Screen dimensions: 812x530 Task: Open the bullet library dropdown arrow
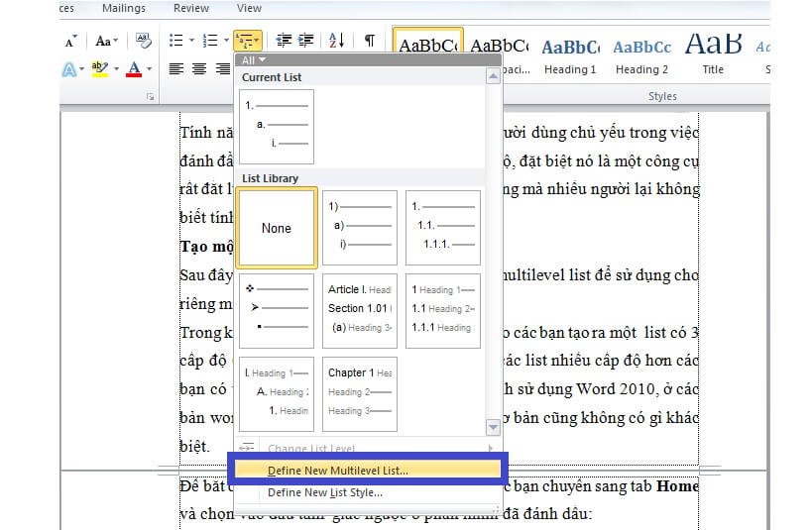(191, 41)
